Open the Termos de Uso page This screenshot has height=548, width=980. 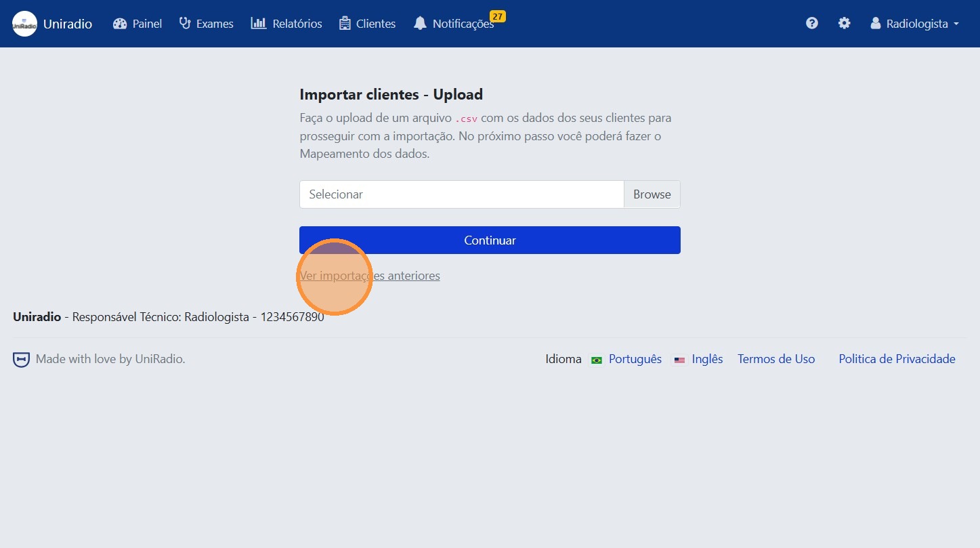pos(776,359)
